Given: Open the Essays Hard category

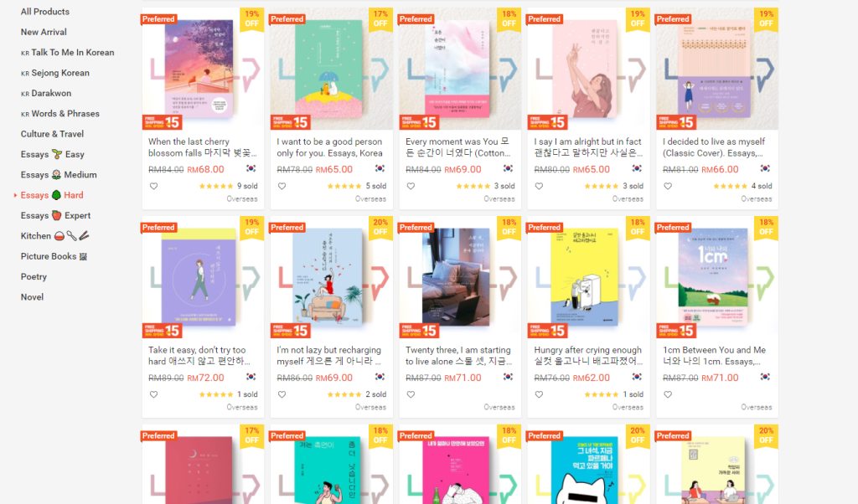Looking at the screenshot, I should click(x=52, y=195).
